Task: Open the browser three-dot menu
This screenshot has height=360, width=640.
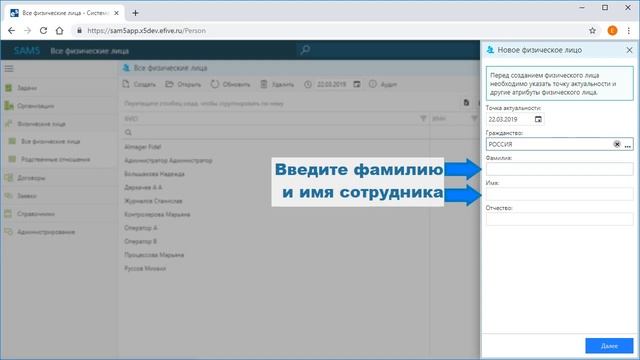Action: (629, 31)
